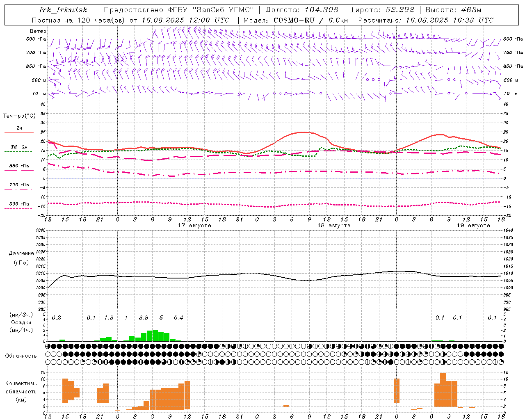Click the station name Irk_Irkutsk in header
Screen dimensions: 525x420
[x=63, y=10]
